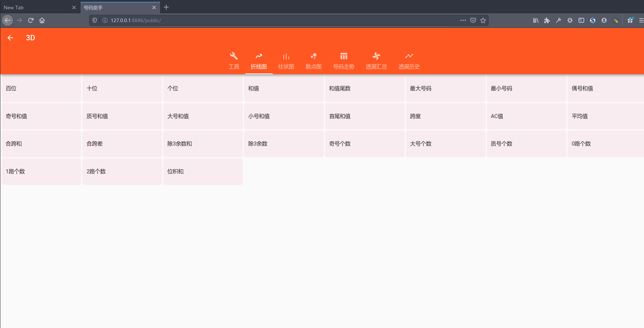The image size is (644, 328).
Task: Open the 个位 chart card
Action: click(203, 88)
